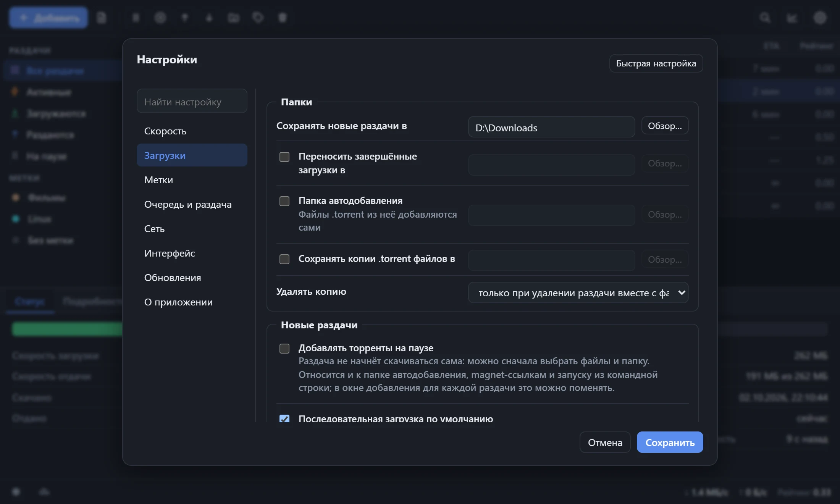
Task: Open Быстрая настройка quick setup
Action: tap(656, 63)
